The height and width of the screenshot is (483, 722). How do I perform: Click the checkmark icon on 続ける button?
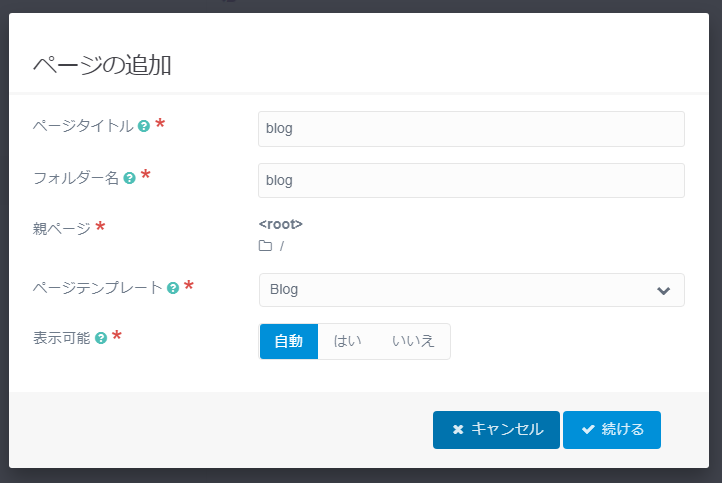(588, 430)
